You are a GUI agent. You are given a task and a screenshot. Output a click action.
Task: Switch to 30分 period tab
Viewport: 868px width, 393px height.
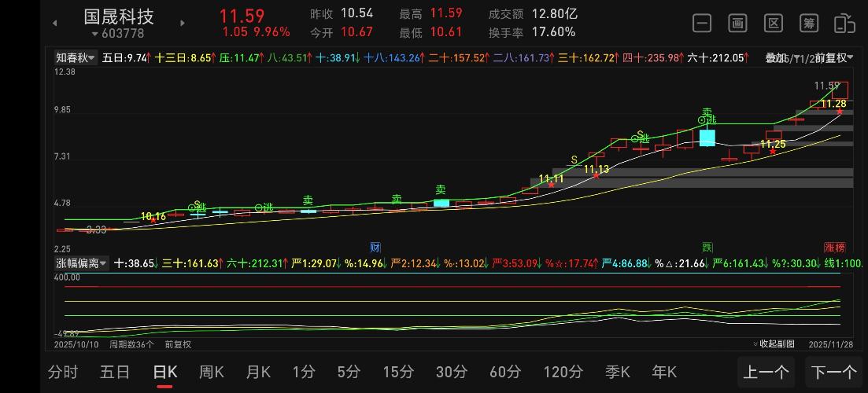451,372
